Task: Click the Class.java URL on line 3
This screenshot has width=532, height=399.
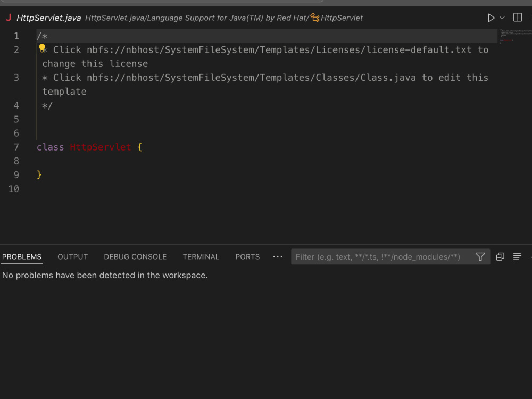Action: tap(251, 78)
